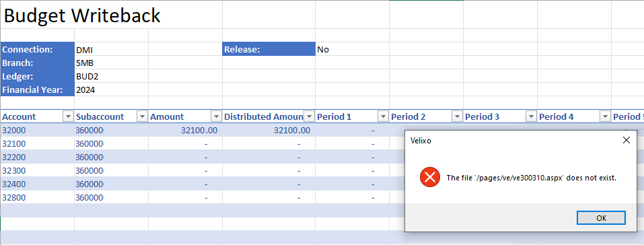Select the Connection value cell DMI
Screen dimensions: 644x245
coord(111,49)
